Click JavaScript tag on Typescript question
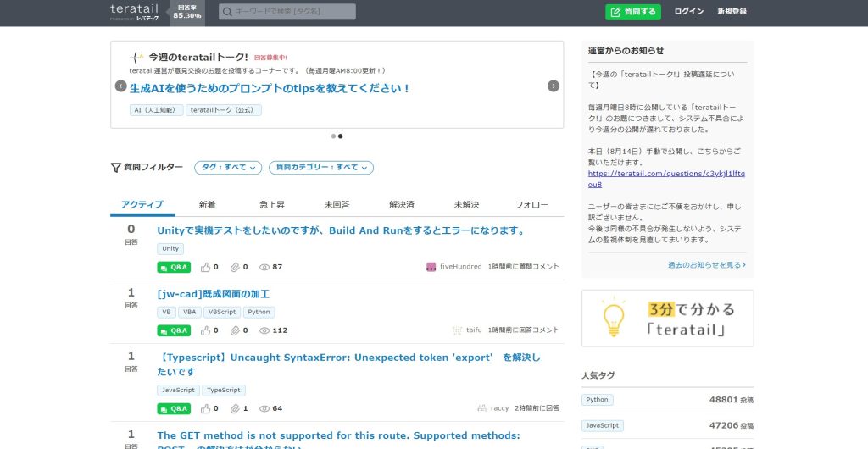 178,391
